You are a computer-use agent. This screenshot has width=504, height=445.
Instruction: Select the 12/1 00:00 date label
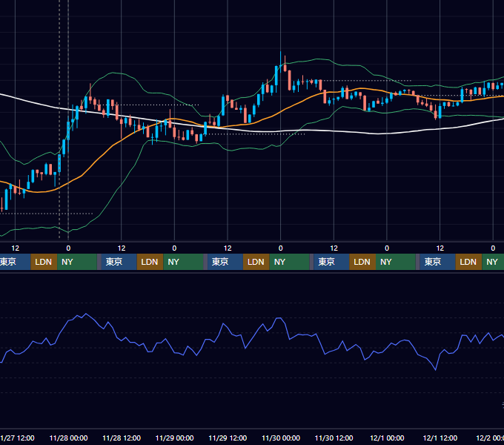[387, 438]
